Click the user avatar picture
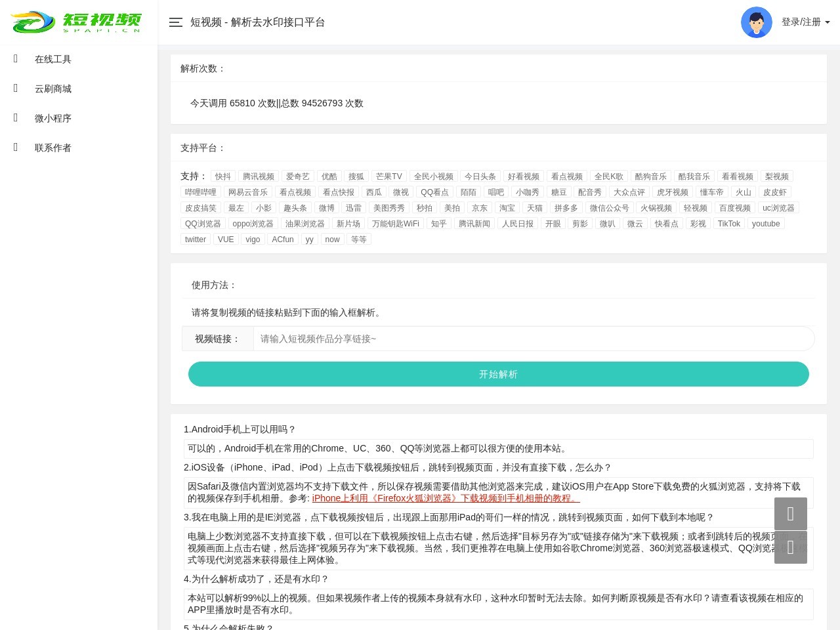Screen dimensions: 840x630 757,22
